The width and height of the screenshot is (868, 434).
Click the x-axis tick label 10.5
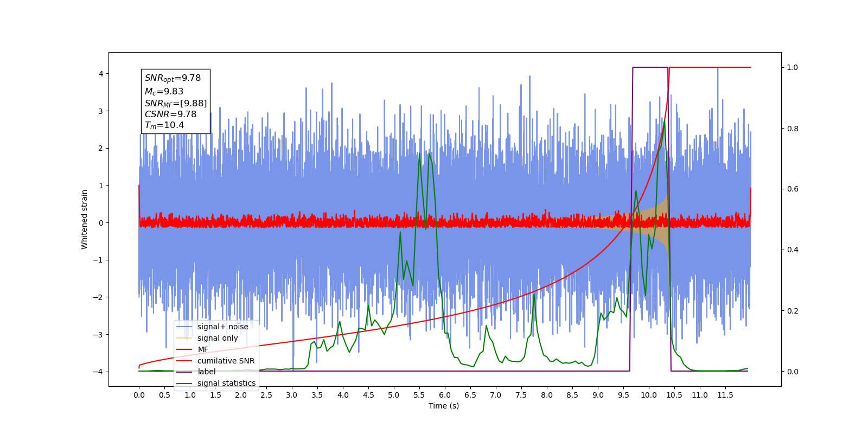(674, 395)
